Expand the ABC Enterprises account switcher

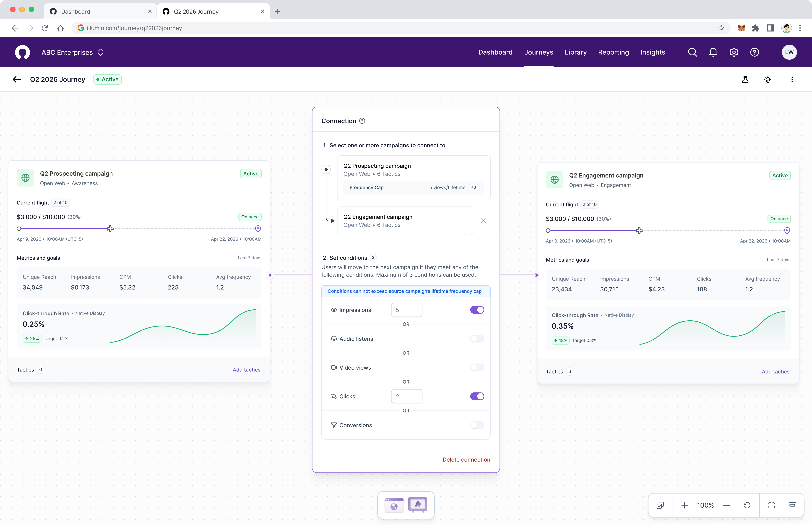click(x=101, y=52)
